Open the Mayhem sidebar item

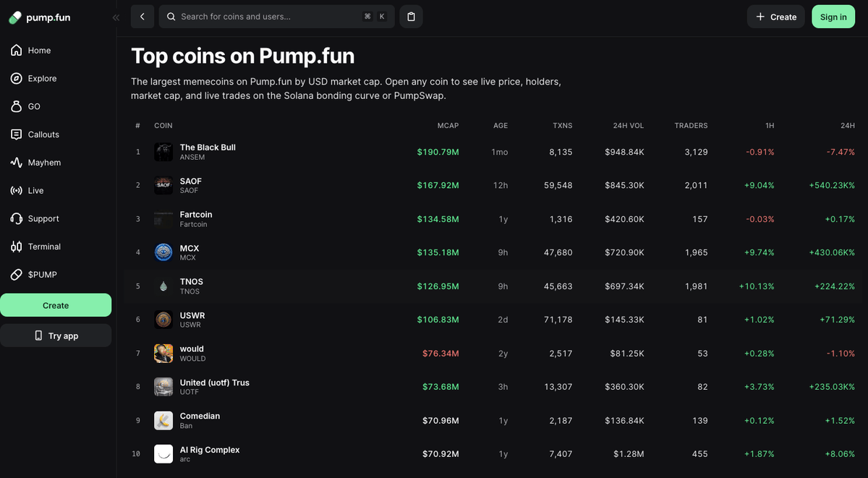pyautogui.click(x=56, y=163)
